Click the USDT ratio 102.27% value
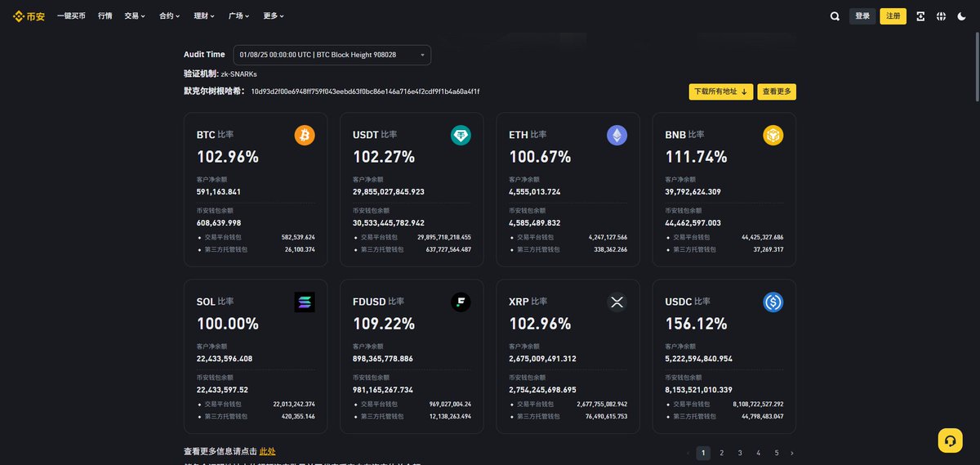Screen dimensions: 980x465 384,157
